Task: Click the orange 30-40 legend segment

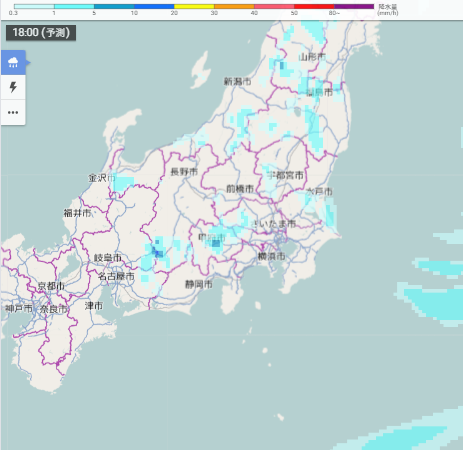Action: pyautogui.click(x=234, y=6)
